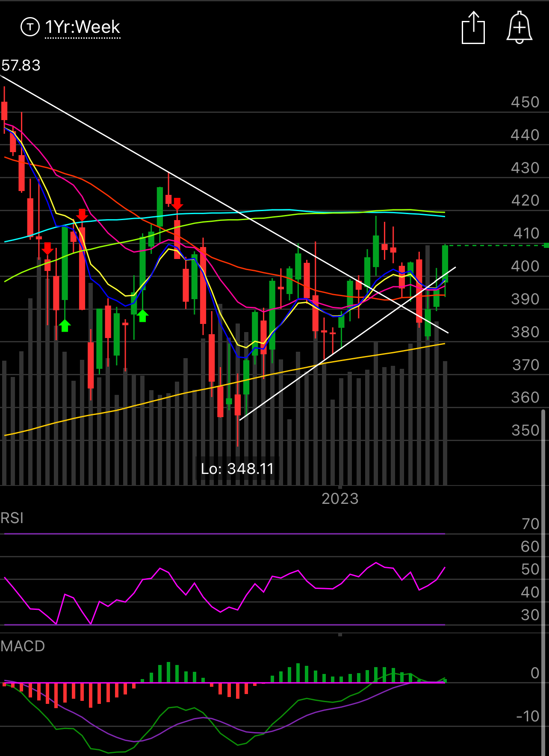Tap the 450 price axis label
Screen dimensions: 549x756
click(x=525, y=103)
